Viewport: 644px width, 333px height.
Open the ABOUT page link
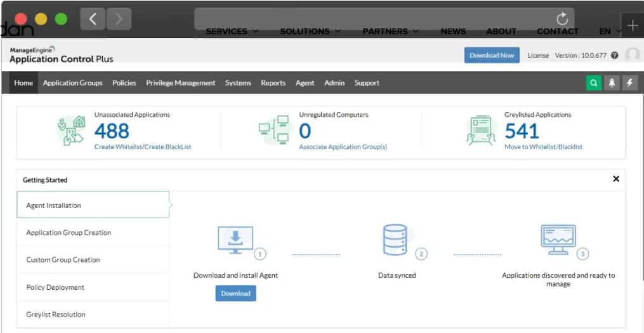coord(501,31)
